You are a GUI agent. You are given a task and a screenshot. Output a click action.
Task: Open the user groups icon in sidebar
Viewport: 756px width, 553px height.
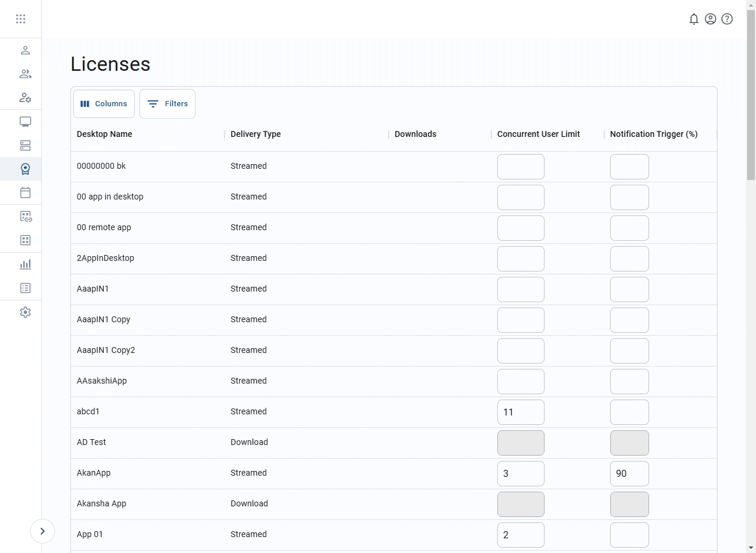(x=25, y=74)
